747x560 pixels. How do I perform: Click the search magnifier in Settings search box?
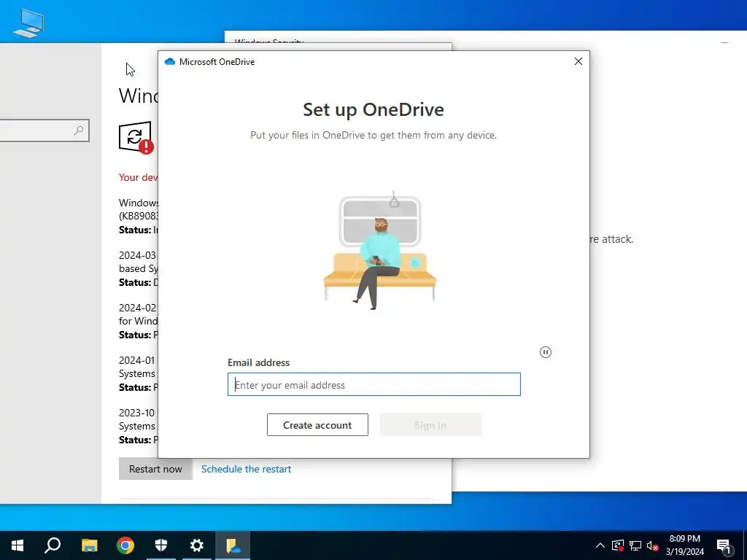coord(79,130)
